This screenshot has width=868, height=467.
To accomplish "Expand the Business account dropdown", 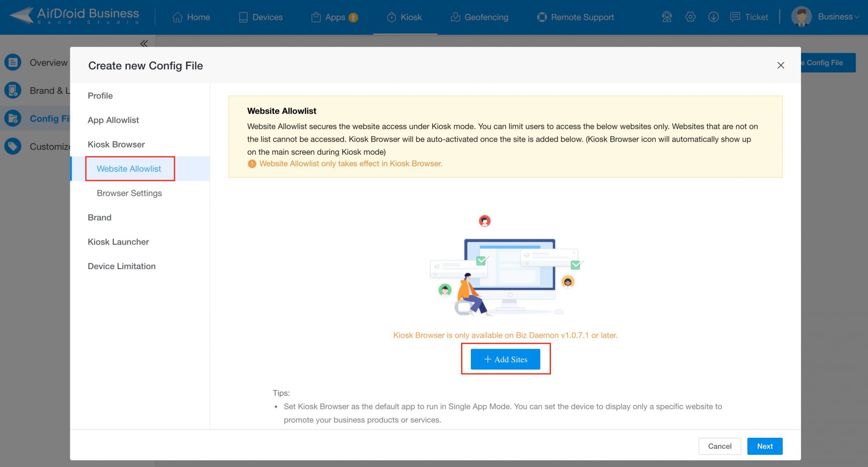I will [x=839, y=17].
